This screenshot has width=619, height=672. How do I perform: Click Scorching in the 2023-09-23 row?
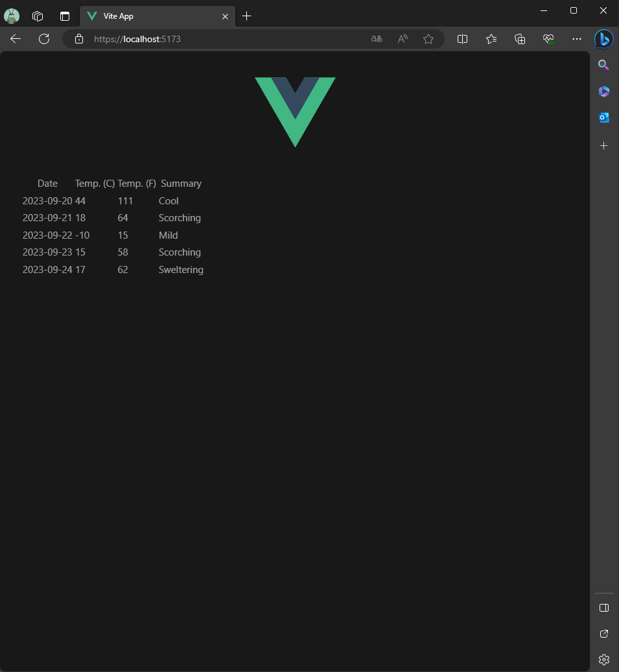click(x=180, y=252)
